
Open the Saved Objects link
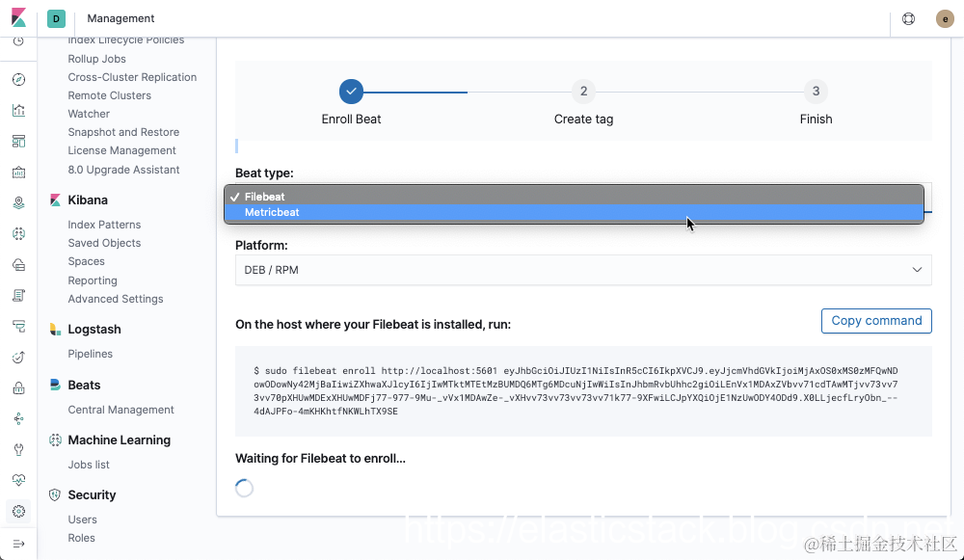tap(104, 243)
